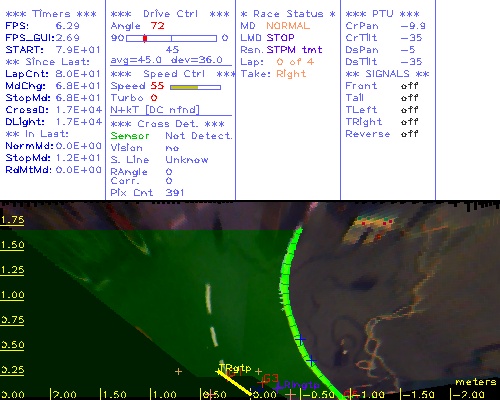Screen dimensions: 500x400
Task: Click the yellow steering line near TRgtp
Action: tap(234, 383)
